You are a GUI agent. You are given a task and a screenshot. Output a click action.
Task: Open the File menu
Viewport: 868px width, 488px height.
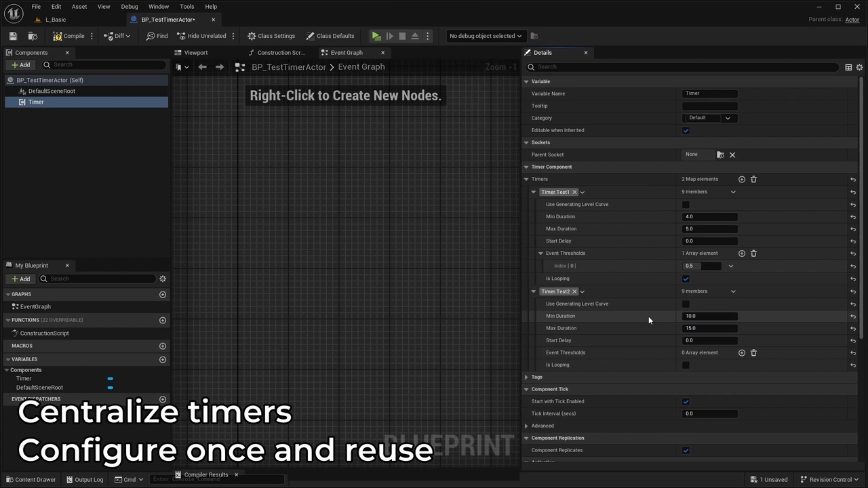36,7
